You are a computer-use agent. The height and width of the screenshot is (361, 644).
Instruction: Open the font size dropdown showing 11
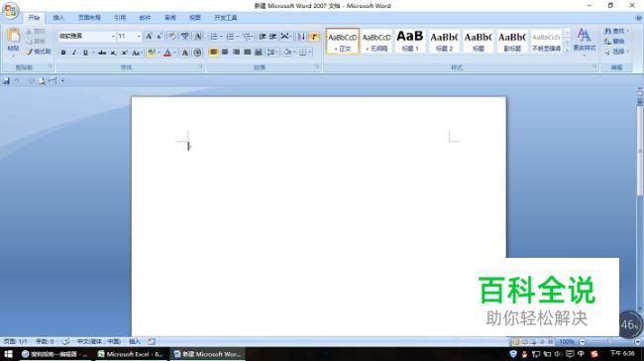(x=139, y=36)
